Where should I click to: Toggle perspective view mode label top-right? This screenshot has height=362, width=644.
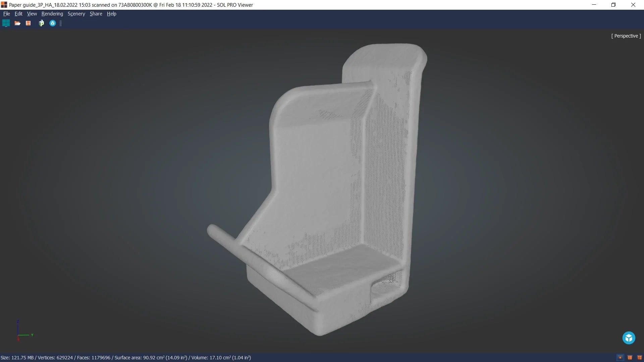pyautogui.click(x=625, y=36)
